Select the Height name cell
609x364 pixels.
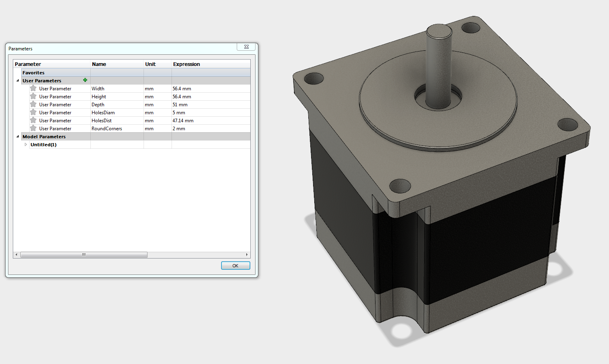[117, 97]
